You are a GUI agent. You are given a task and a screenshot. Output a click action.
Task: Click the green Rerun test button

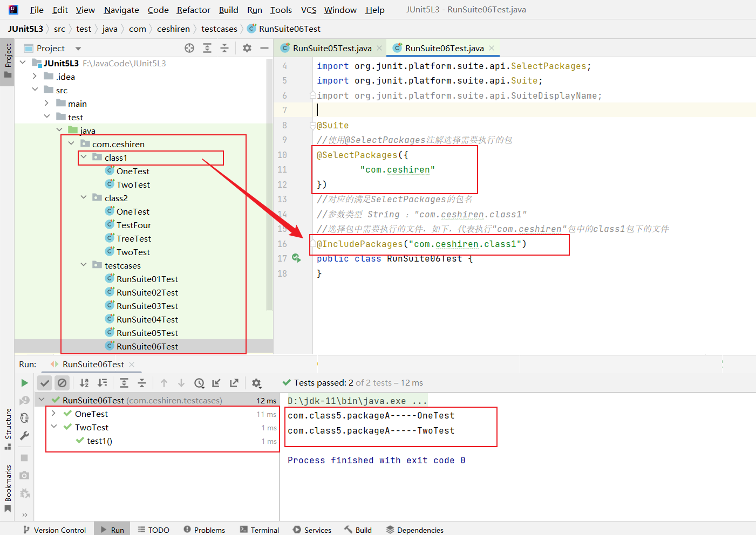(24, 383)
